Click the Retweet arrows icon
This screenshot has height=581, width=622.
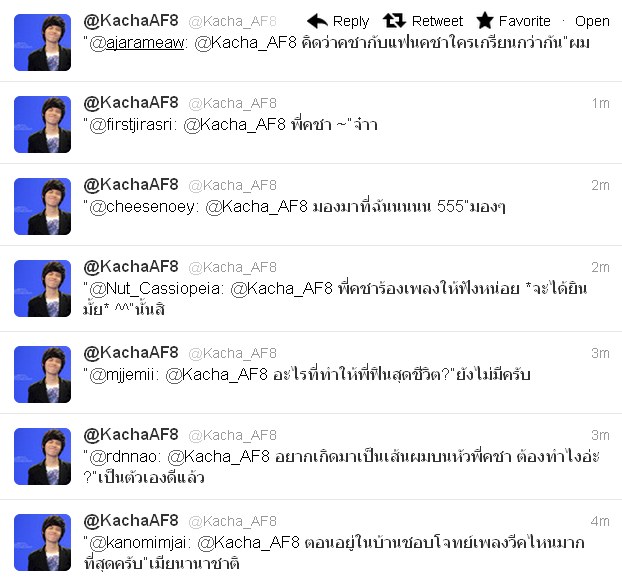tap(394, 21)
